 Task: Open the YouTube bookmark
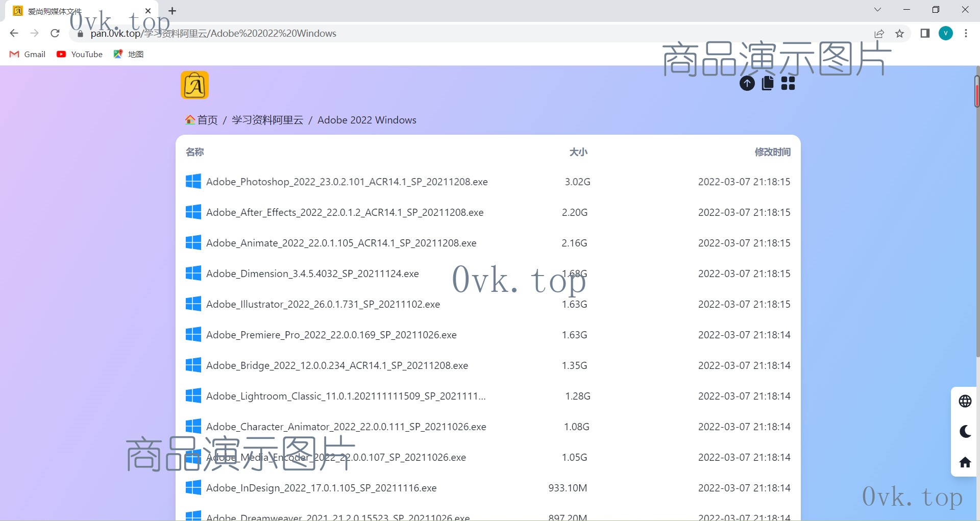click(79, 54)
